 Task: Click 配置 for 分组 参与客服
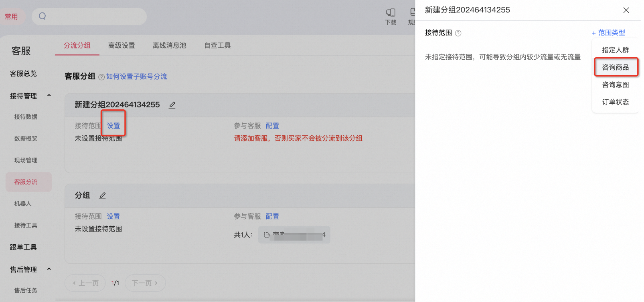click(272, 216)
